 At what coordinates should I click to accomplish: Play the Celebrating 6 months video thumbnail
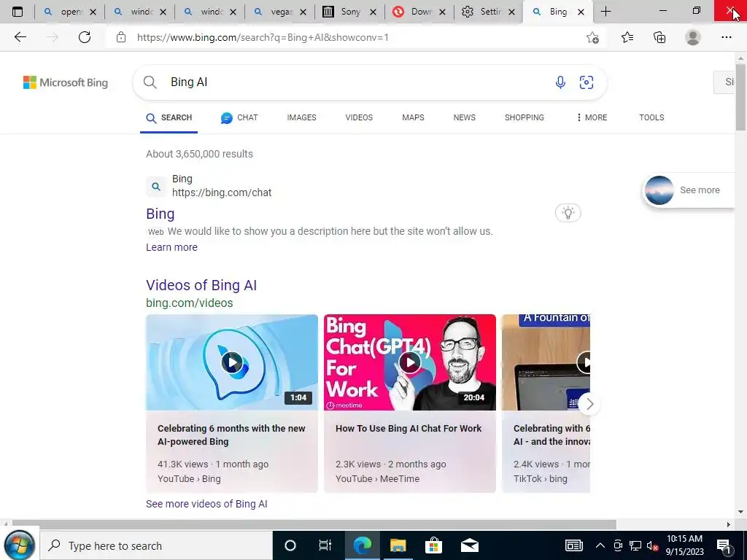tap(232, 362)
